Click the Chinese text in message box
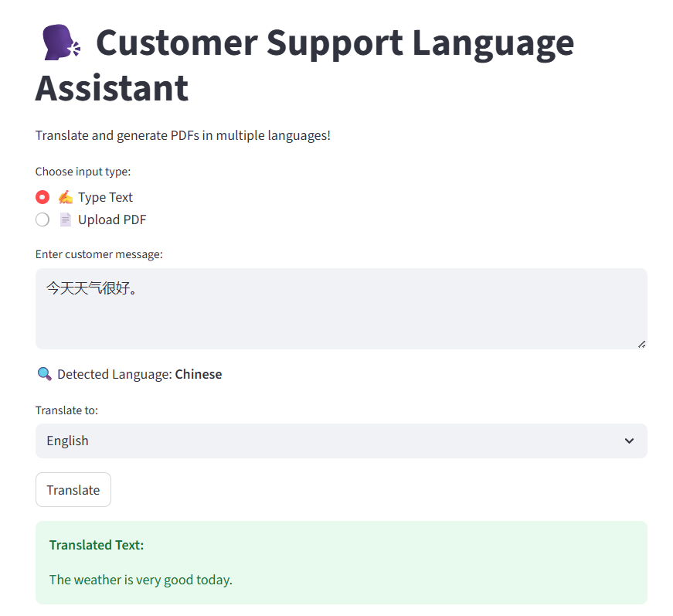The height and width of the screenshot is (616, 673). click(x=92, y=288)
